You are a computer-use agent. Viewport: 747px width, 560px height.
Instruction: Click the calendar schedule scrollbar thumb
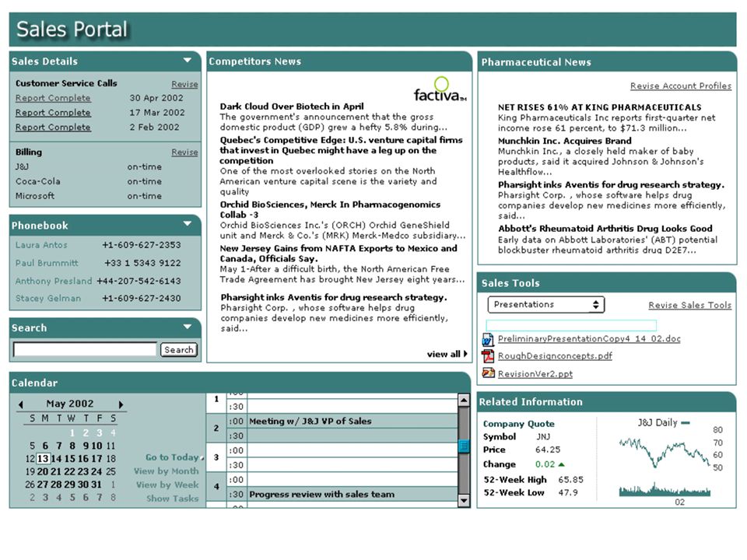tap(464, 446)
